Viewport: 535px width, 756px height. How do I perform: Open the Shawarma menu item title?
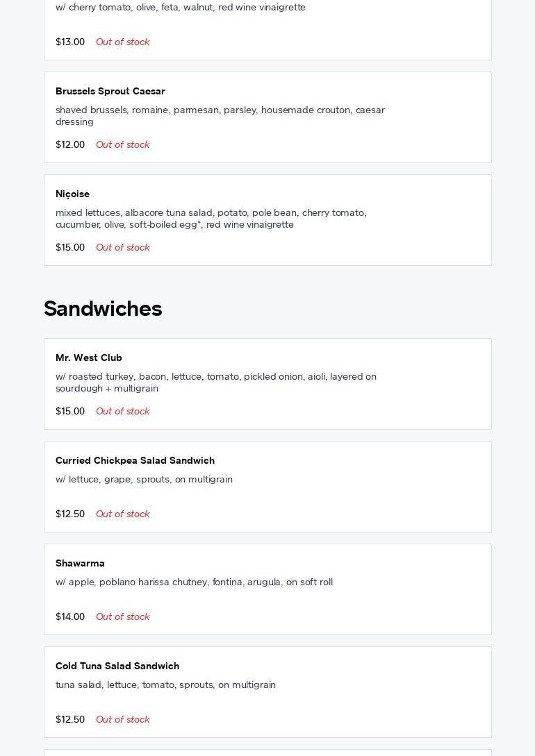tap(80, 563)
